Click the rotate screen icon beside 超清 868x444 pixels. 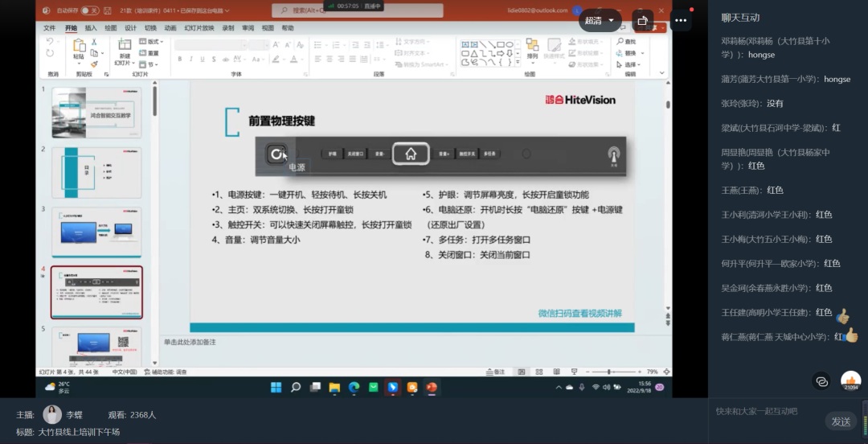pos(643,20)
